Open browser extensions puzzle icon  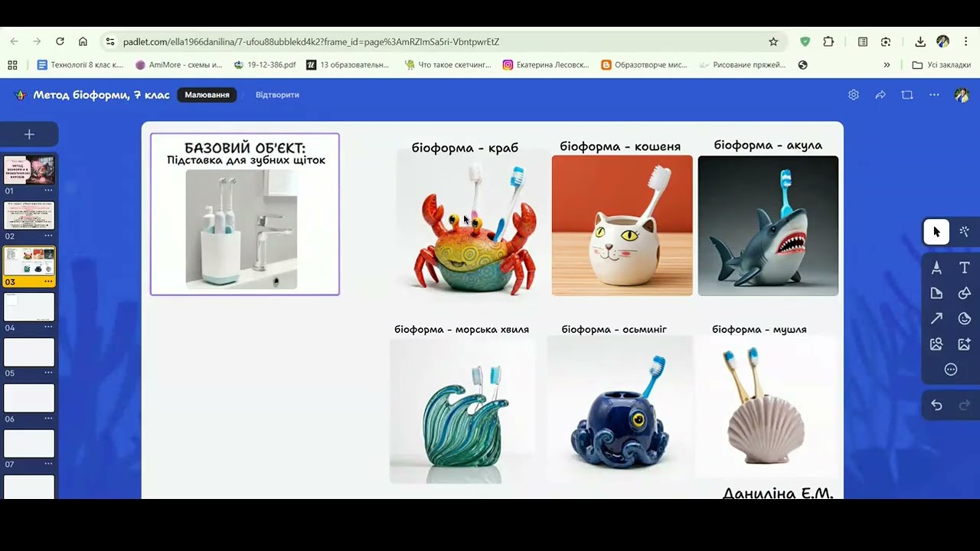coord(828,41)
